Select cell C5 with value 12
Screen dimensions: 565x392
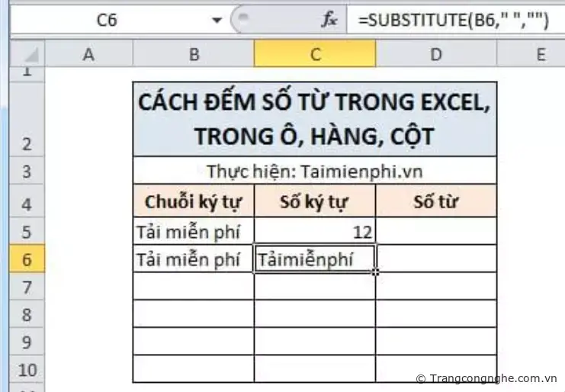[x=314, y=231]
